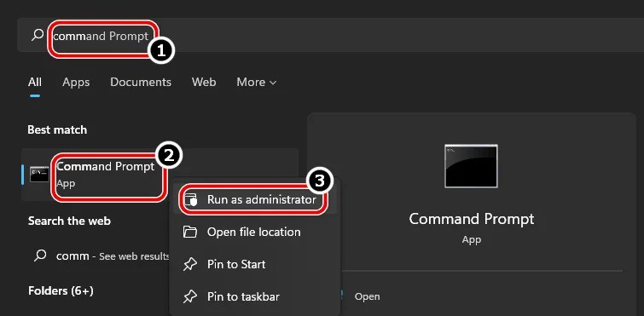
Task: Click the Command Prompt icon in Best match
Action: [39, 175]
